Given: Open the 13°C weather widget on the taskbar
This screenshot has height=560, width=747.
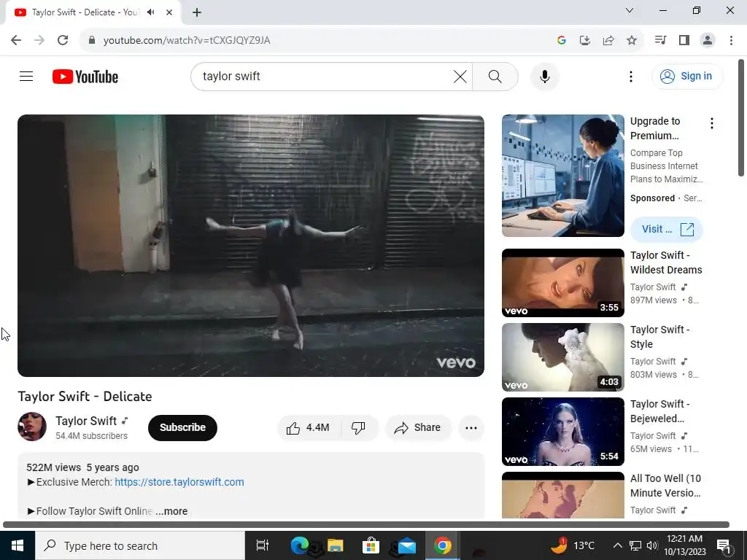Looking at the screenshot, I should coord(573,545).
